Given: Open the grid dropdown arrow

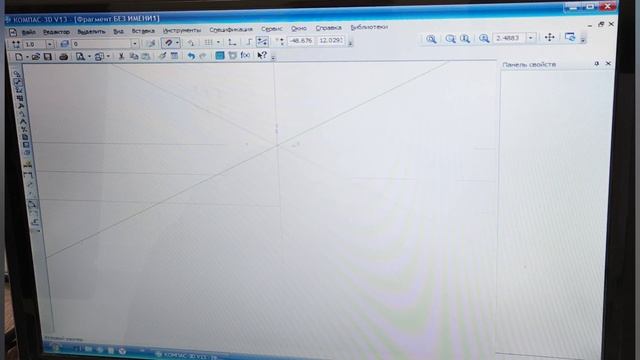Looking at the screenshot, I should [218, 42].
